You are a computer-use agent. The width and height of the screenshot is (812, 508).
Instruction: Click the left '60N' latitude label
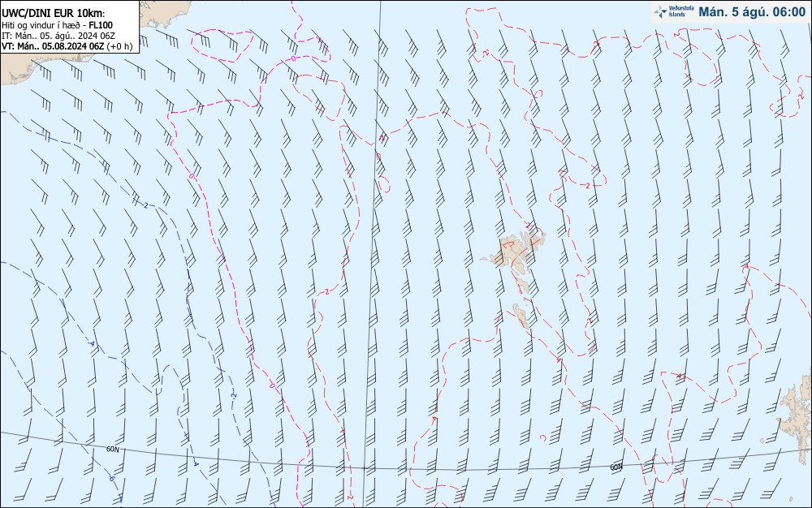pyautogui.click(x=112, y=450)
